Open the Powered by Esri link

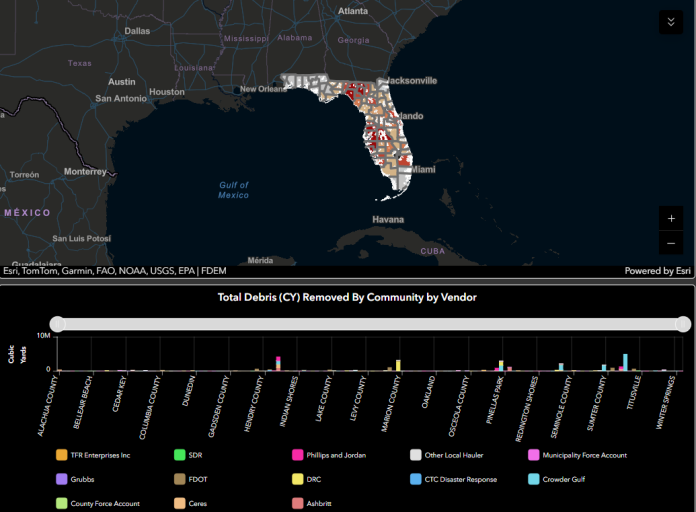(x=656, y=271)
